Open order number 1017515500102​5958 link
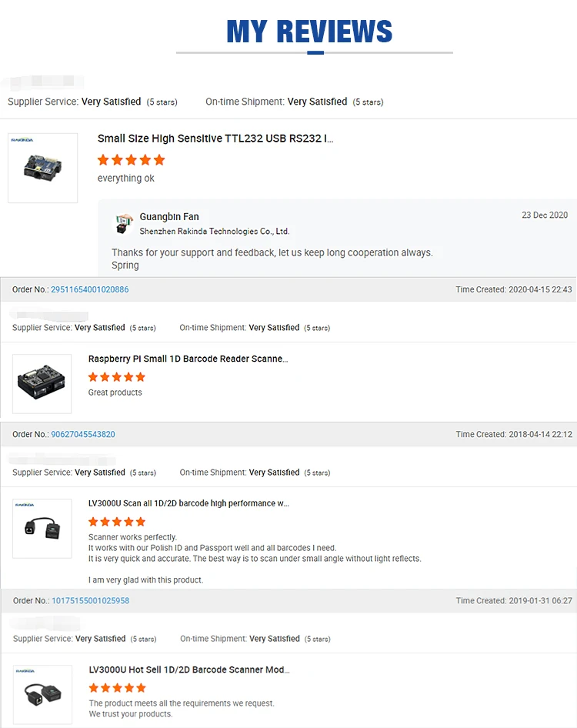The width and height of the screenshot is (577, 728). [90, 600]
